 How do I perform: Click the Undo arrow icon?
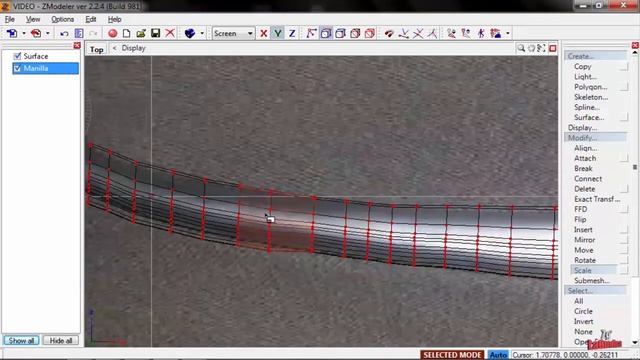coord(64,33)
